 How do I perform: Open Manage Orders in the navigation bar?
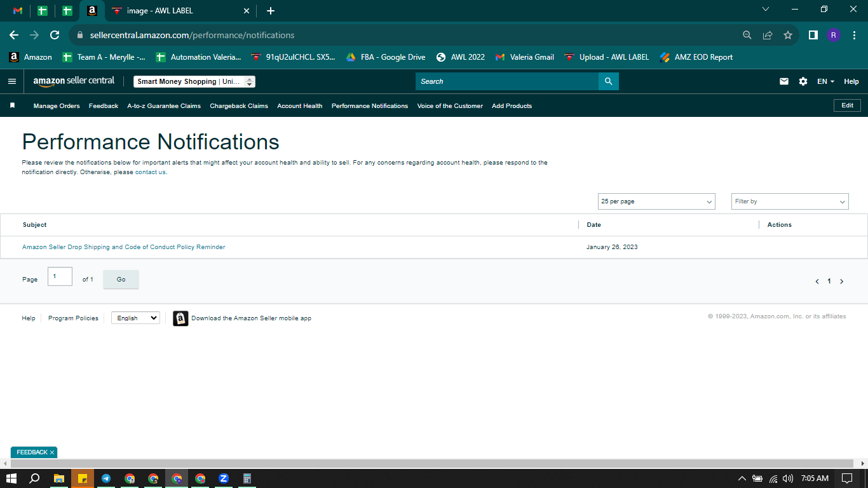(x=57, y=106)
